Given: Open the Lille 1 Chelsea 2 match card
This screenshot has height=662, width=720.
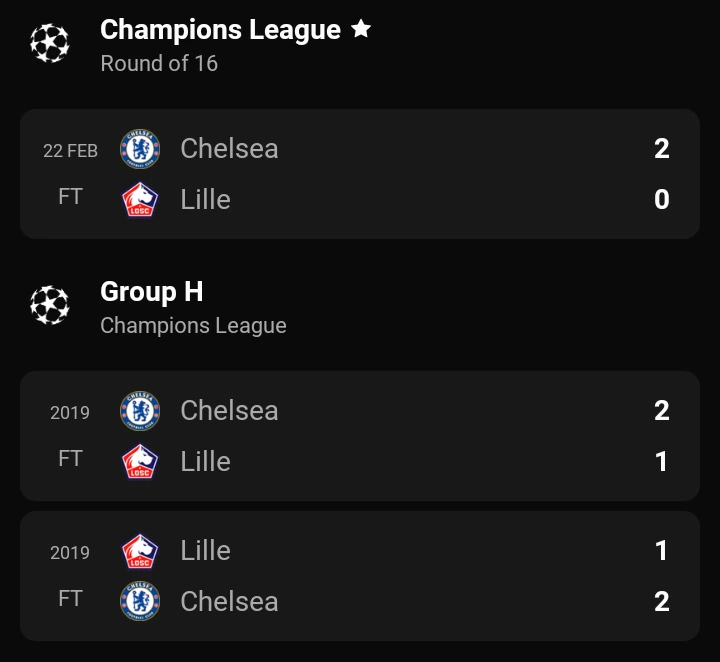Looking at the screenshot, I should [360, 576].
